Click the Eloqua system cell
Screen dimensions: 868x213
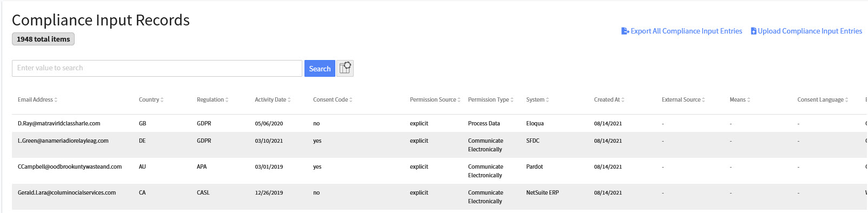coord(535,124)
